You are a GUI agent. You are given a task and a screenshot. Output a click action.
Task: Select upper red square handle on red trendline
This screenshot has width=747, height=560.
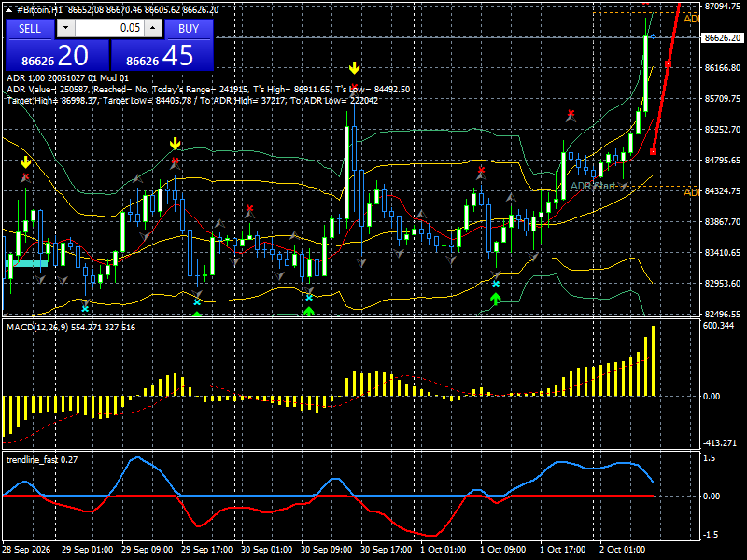(668, 63)
